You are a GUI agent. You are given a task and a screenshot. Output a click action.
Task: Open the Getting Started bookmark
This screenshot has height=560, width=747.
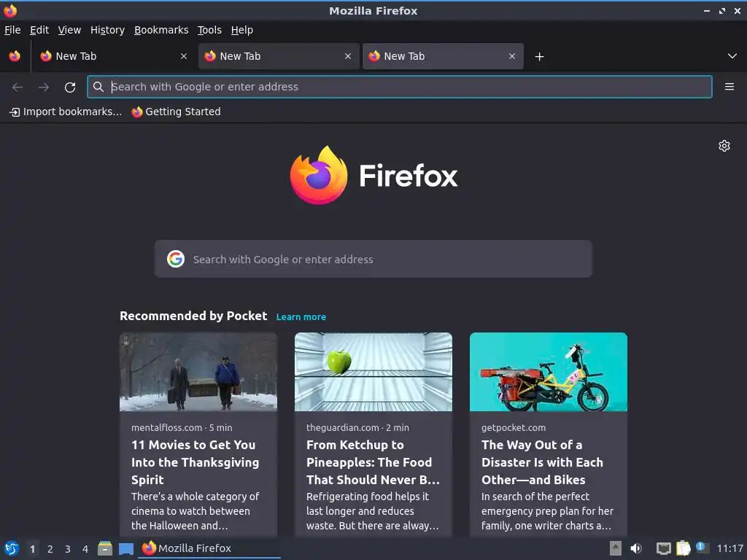click(177, 112)
